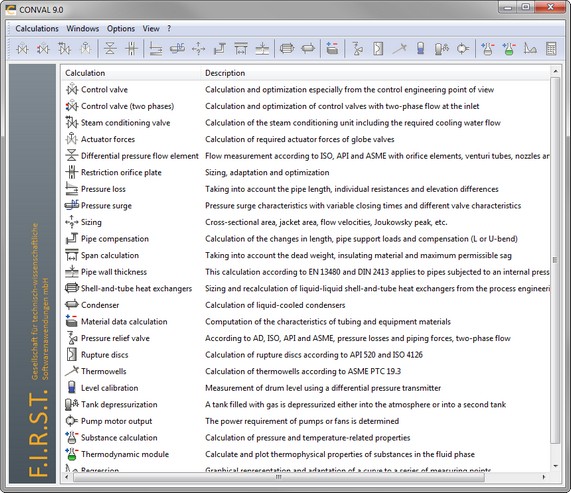Click the Pipe wall thickness toolbar icon
The width and height of the screenshot is (571, 493).
(x=262, y=48)
